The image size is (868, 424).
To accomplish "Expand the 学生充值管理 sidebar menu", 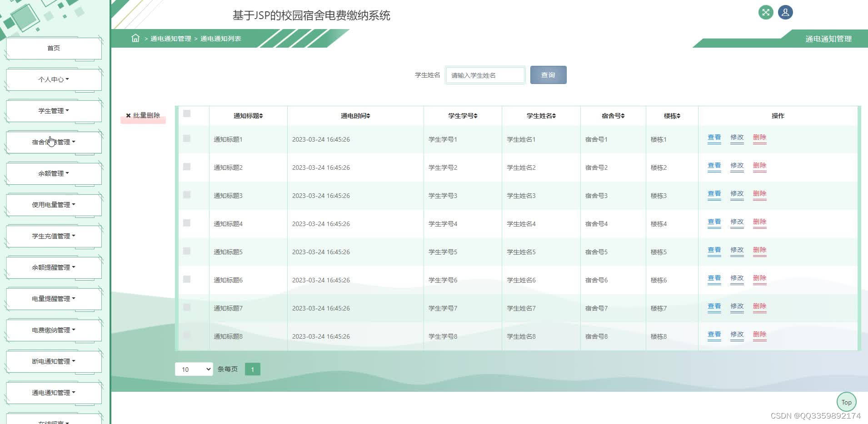I will pos(54,236).
